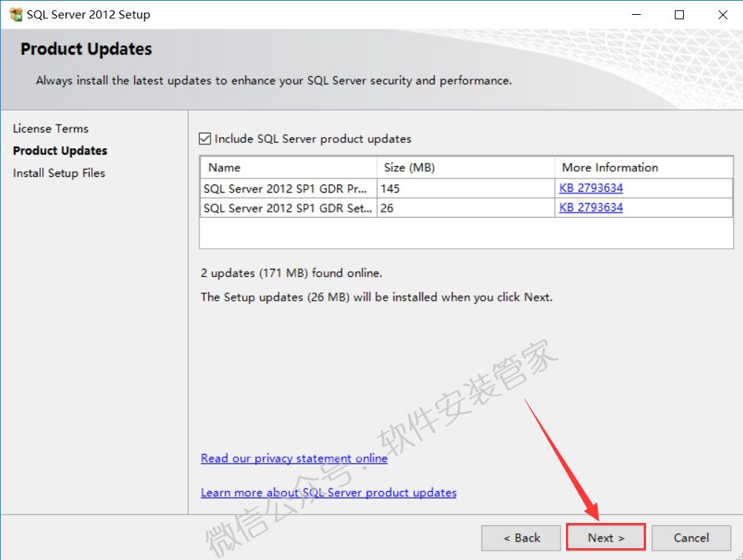Click the '2 updates (171 MB) found online' text

pos(291,273)
